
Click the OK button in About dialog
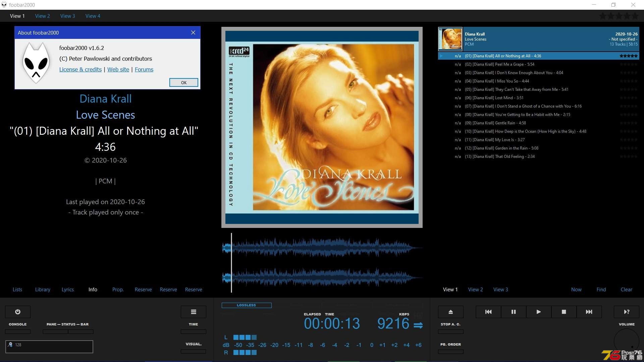(x=184, y=82)
